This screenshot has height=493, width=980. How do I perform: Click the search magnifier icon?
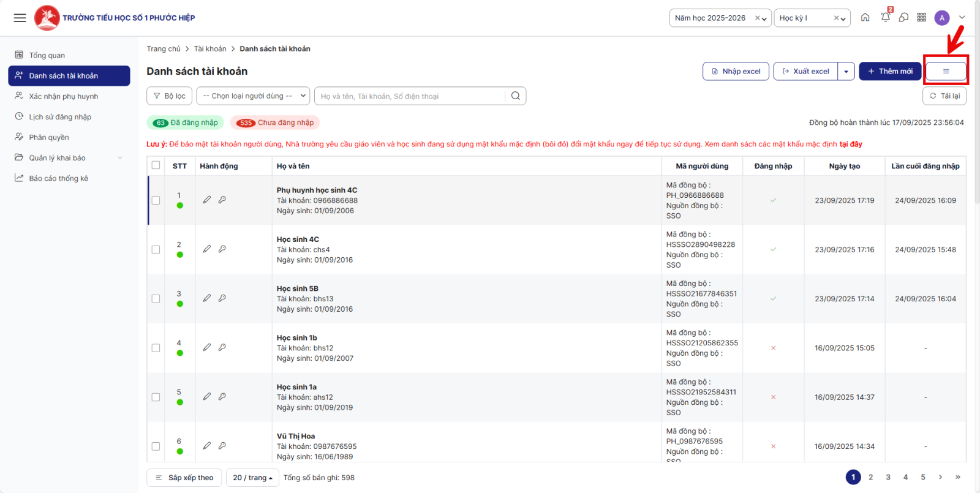coord(516,96)
